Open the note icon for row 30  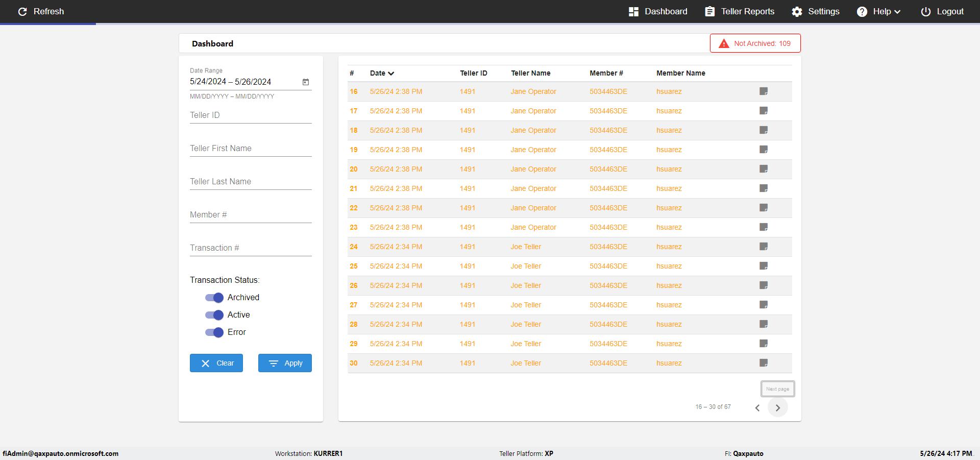pos(764,363)
